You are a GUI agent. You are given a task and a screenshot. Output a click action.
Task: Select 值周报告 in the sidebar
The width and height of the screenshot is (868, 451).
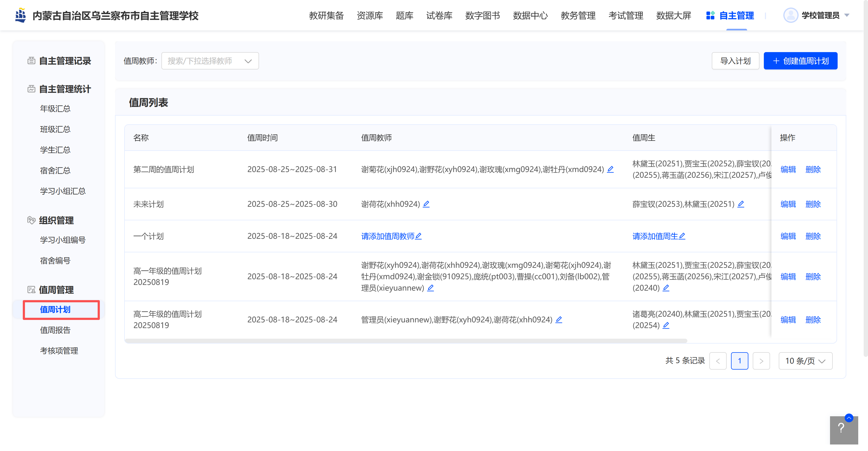(x=55, y=330)
